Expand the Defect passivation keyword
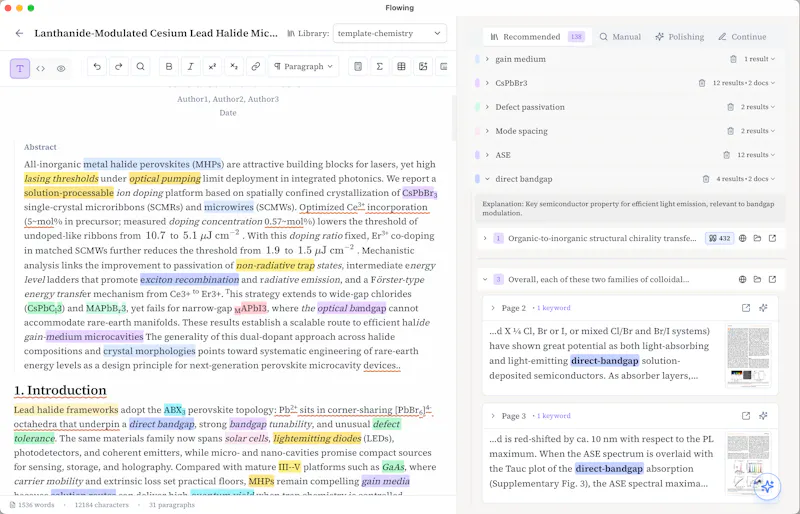The height and width of the screenshot is (514, 800). [487, 107]
